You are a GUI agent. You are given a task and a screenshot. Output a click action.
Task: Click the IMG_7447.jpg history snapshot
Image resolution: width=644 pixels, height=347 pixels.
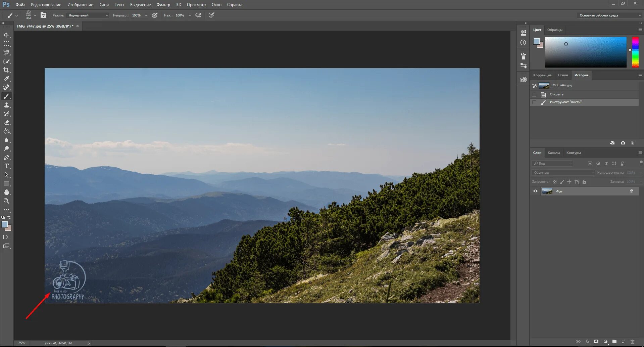pos(585,85)
